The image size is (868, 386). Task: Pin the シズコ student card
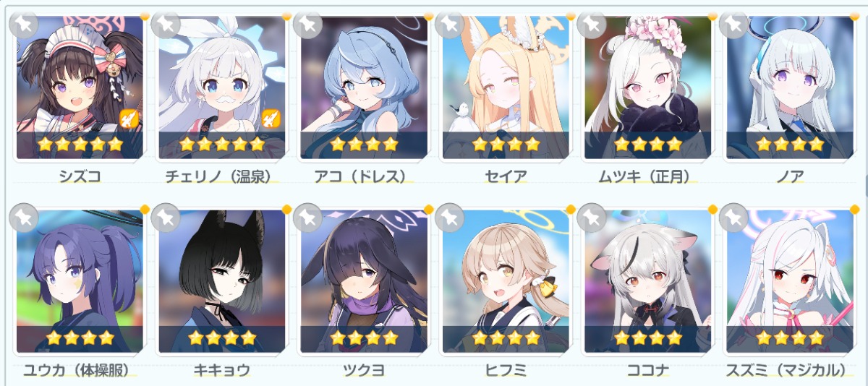pyautogui.click(x=24, y=23)
